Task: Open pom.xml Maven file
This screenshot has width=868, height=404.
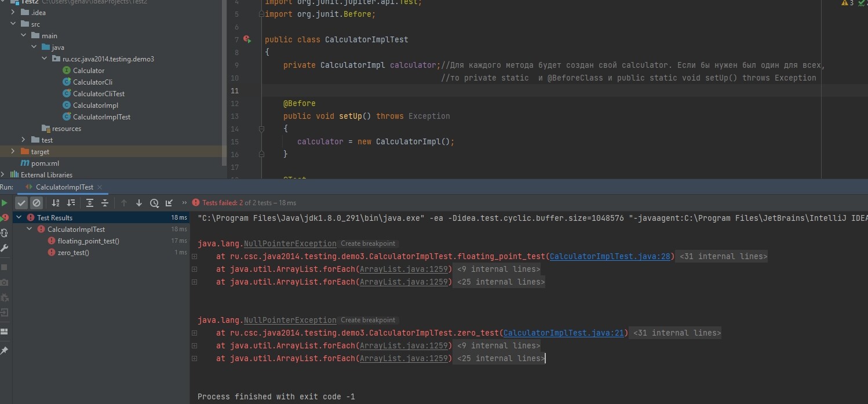Action: (x=45, y=163)
